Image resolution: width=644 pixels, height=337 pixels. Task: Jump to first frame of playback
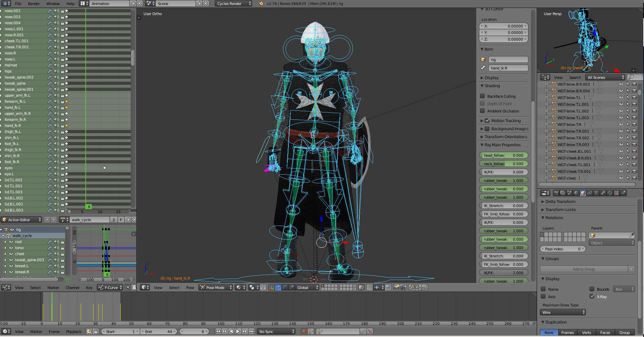218,331
